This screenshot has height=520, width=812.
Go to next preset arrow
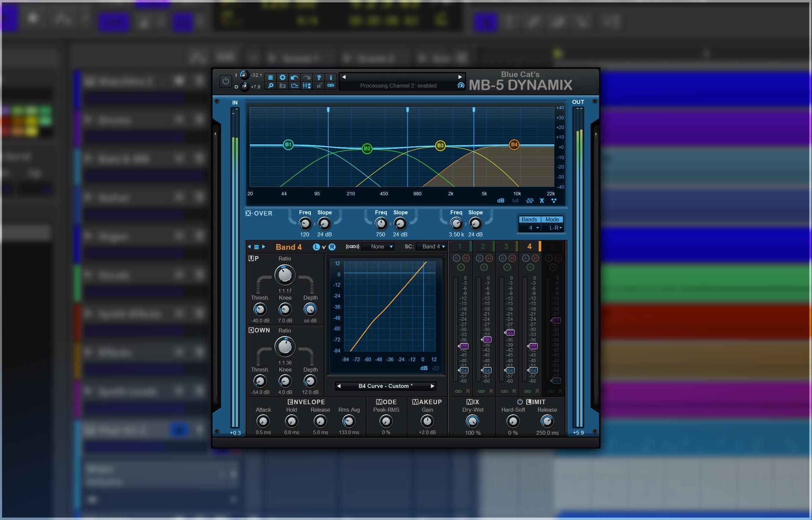tap(460, 77)
